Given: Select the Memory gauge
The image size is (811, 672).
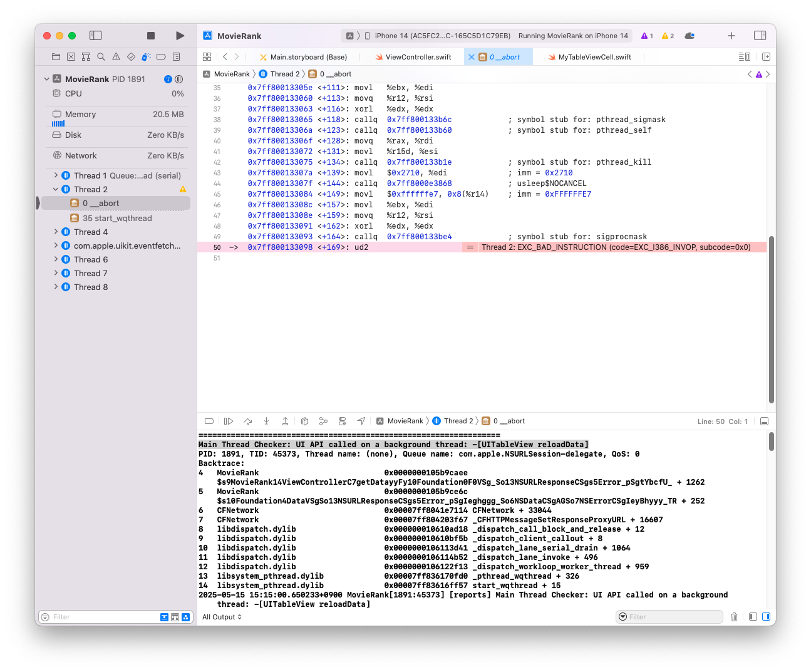Looking at the screenshot, I should pyautogui.click(x=118, y=116).
